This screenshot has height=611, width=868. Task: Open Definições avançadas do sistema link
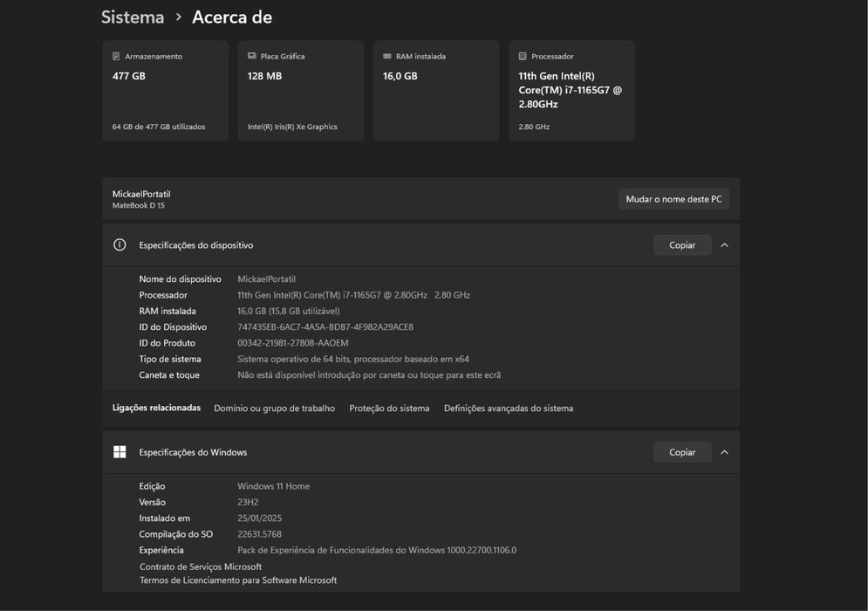click(509, 408)
